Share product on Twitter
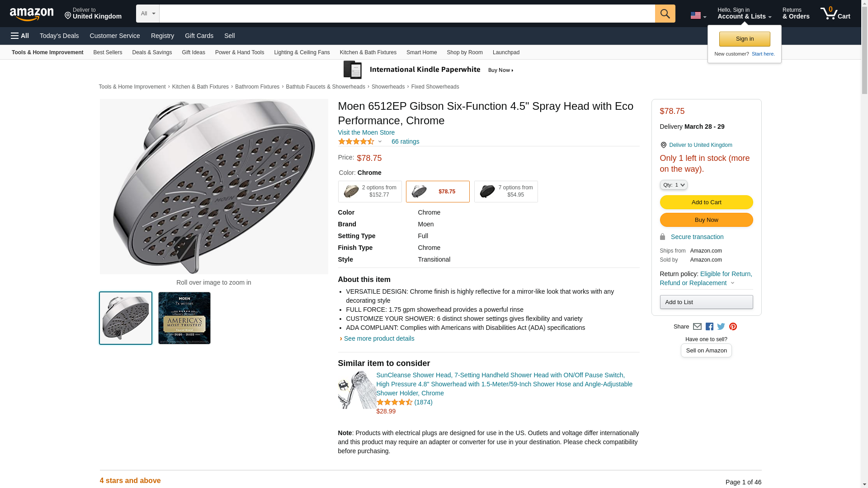This screenshot has height=488, width=868. click(721, 327)
